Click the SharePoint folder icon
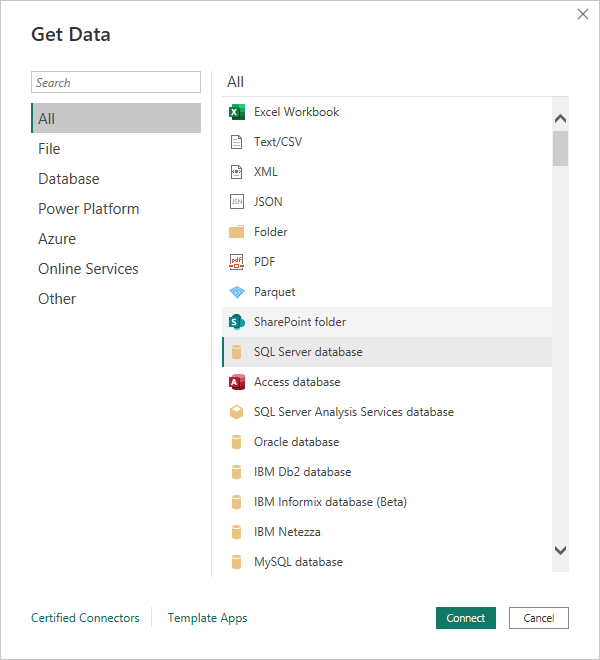Screen dimensions: 600x660 [x=237, y=322]
